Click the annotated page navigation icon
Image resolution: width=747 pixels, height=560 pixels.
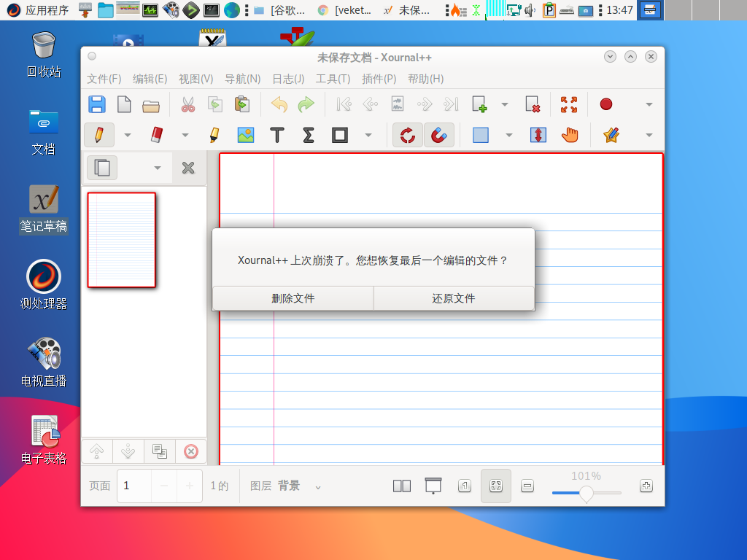pyautogui.click(x=398, y=104)
